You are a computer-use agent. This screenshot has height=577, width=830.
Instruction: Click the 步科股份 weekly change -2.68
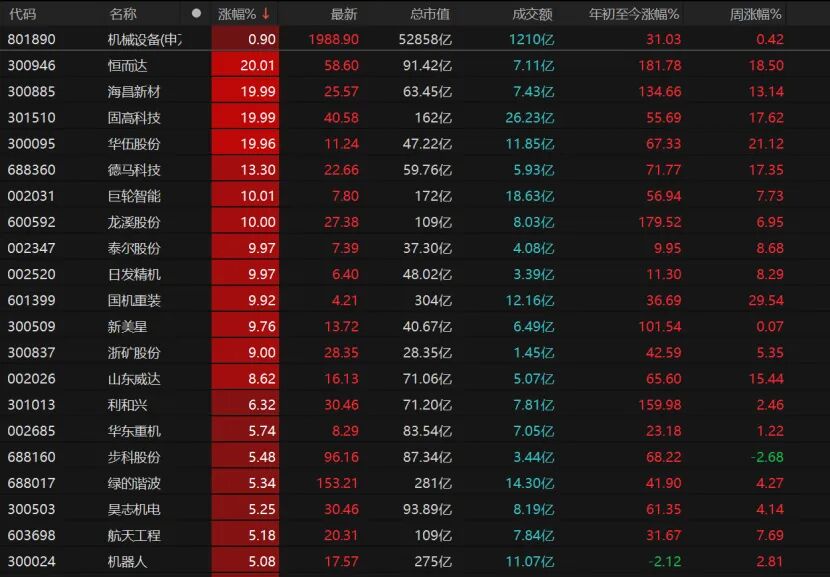pyautogui.click(x=767, y=457)
